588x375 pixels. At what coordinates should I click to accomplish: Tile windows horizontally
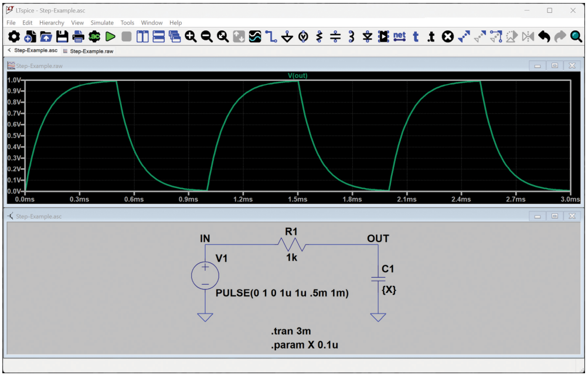click(159, 37)
